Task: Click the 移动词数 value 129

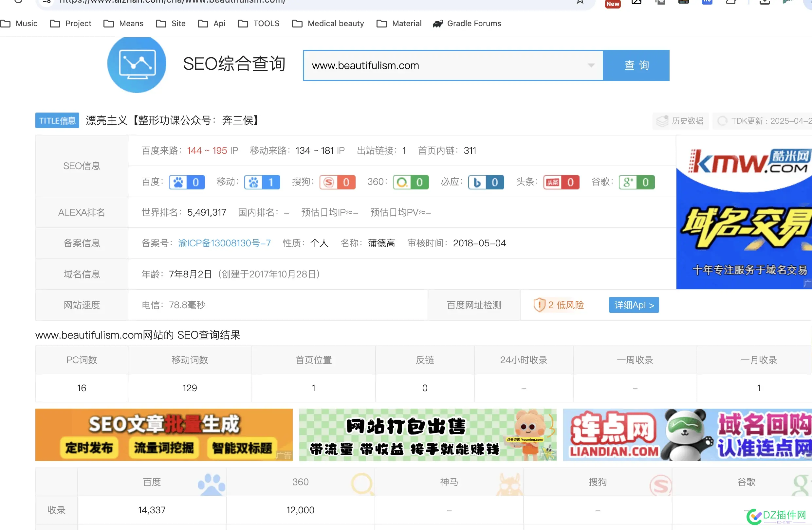Action: (x=190, y=388)
